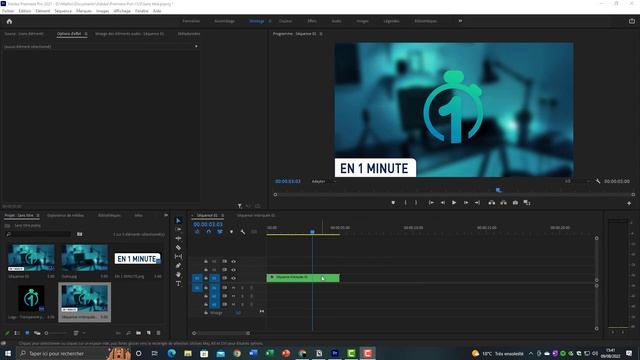Switch to the Audio workspace
The image size is (640, 360).
[336, 21]
